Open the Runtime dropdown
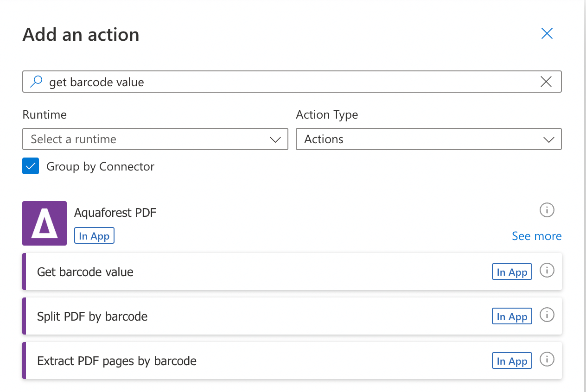This screenshot has height=392, width=586. pos(155,139)
